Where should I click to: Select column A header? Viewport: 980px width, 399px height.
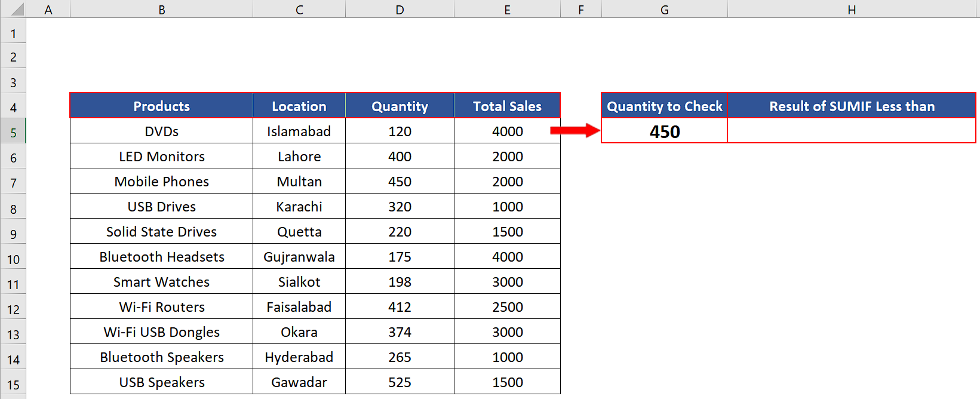coord(48,9)
